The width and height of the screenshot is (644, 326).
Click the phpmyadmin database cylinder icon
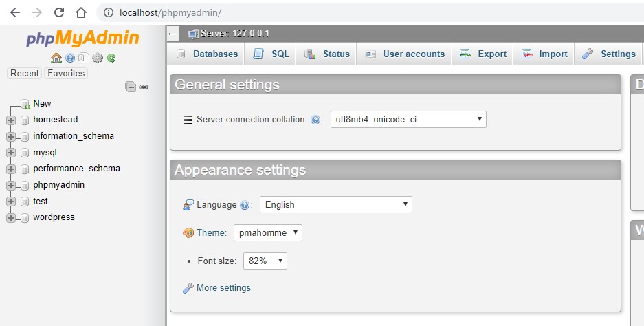[25, 186]
